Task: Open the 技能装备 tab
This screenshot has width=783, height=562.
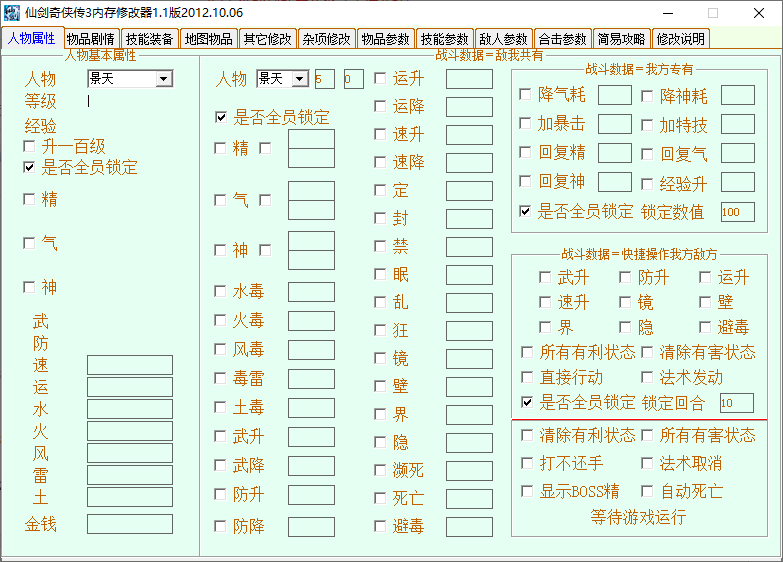Action: (149, 38)
